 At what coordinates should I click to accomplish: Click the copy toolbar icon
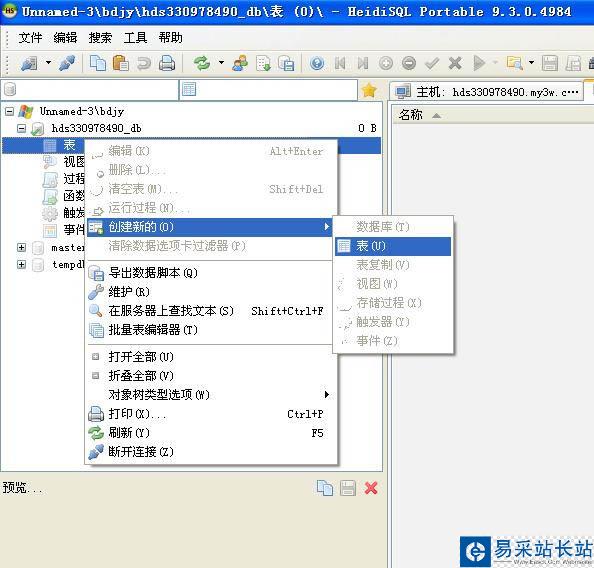98,63
